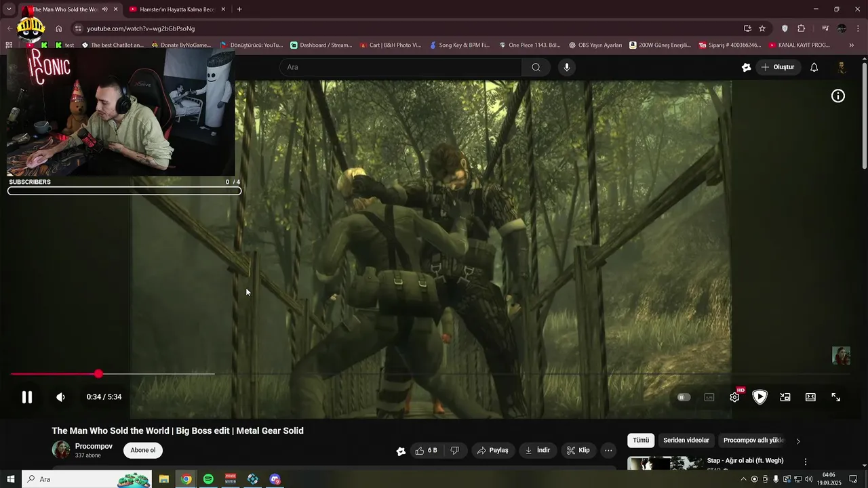
Task: Open the Windows notification center
Action: pos(853,479)
